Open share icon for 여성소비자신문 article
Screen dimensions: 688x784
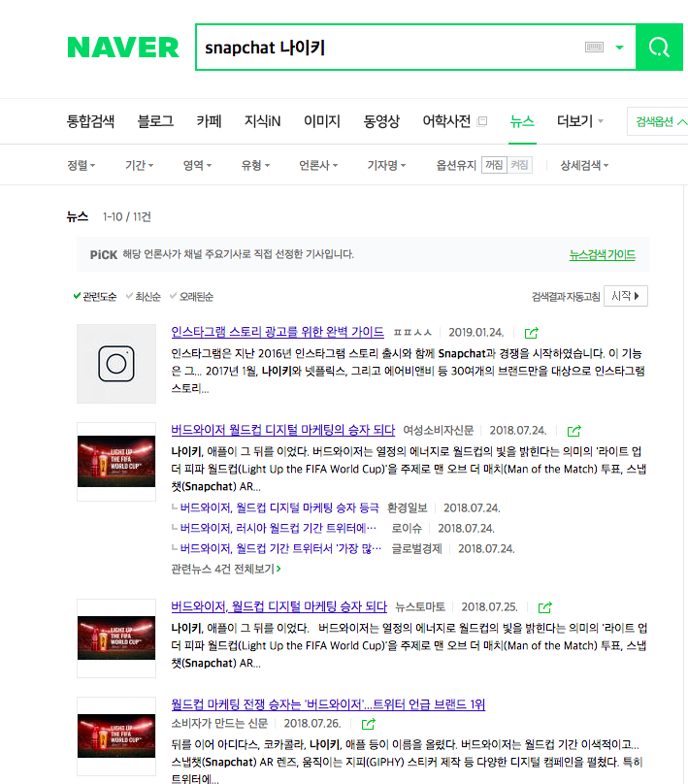[574, 431]
